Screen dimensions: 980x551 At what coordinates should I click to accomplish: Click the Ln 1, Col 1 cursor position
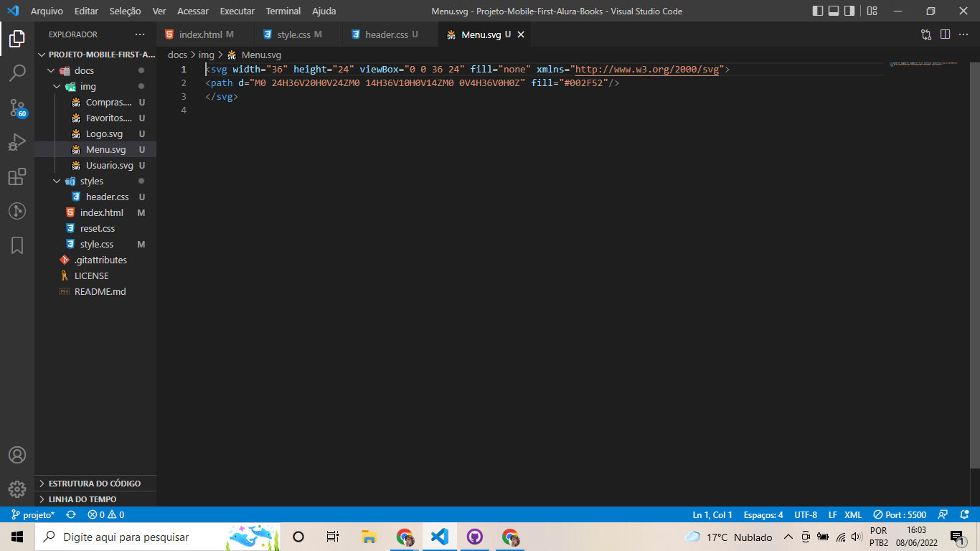point(712,514)
